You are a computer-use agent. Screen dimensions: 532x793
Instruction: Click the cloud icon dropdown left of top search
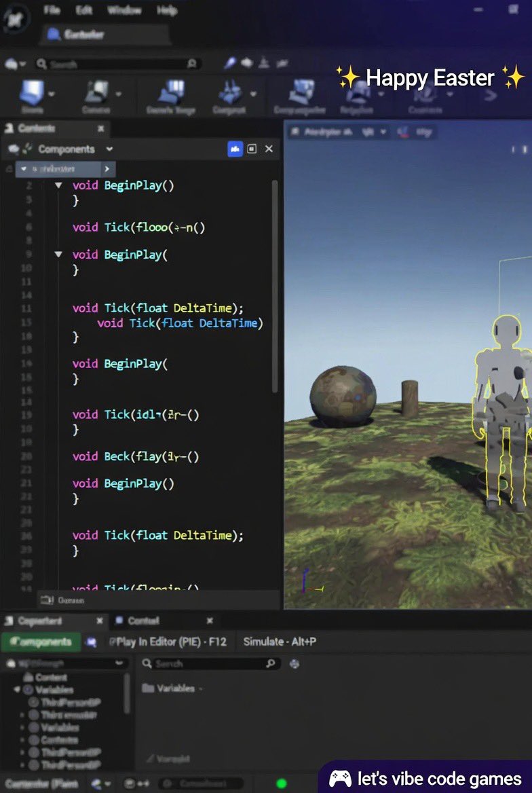(15, 64)
